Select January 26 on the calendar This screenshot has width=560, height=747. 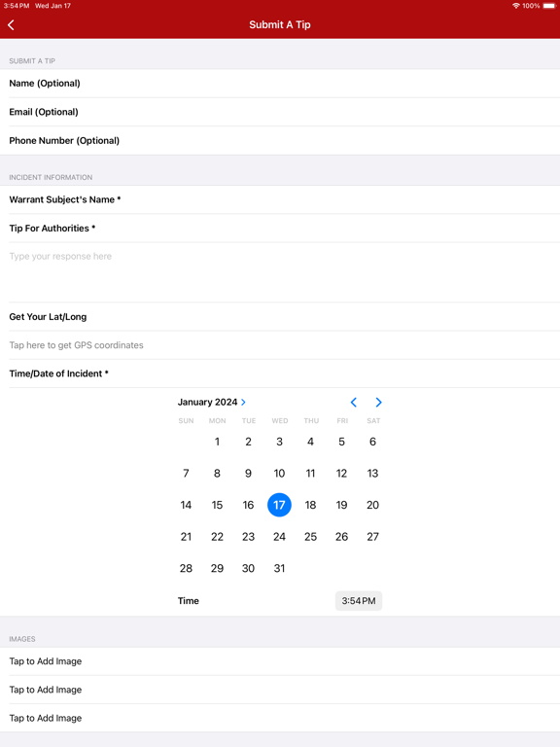pyautogui.click(x=341, y=537)
